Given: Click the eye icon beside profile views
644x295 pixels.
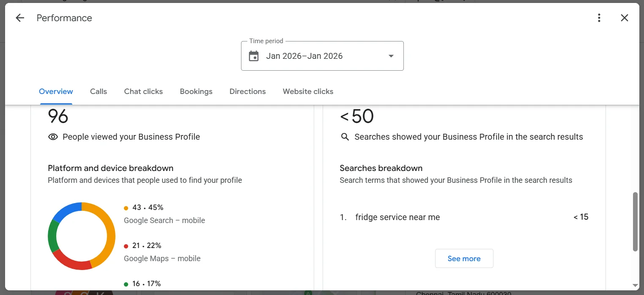Looking at the screenshot, I should click(53, 137).
